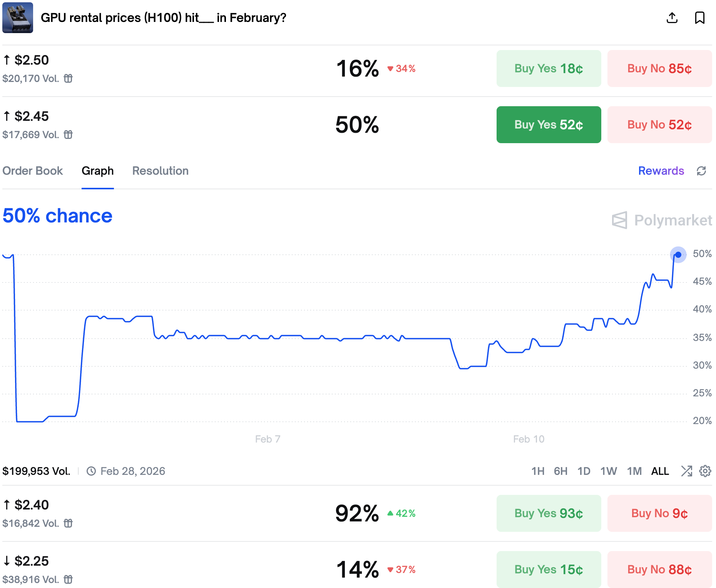Viewport: 716px width, 588px height.
Task: Open the Rewards link
Action: click(x=661, y=171)
